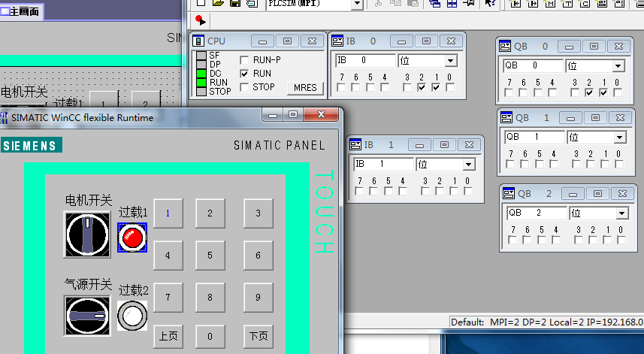Open the 位 format dropdown in IB 0
This screenshot has width=644, height=354.
click(x=451, y=61)
